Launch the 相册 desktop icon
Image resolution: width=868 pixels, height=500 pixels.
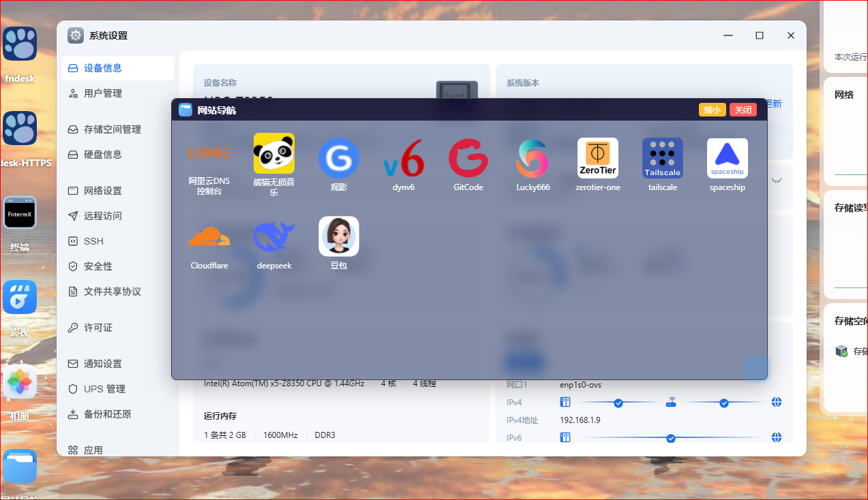pyautogui.click(x=20, y=381)
